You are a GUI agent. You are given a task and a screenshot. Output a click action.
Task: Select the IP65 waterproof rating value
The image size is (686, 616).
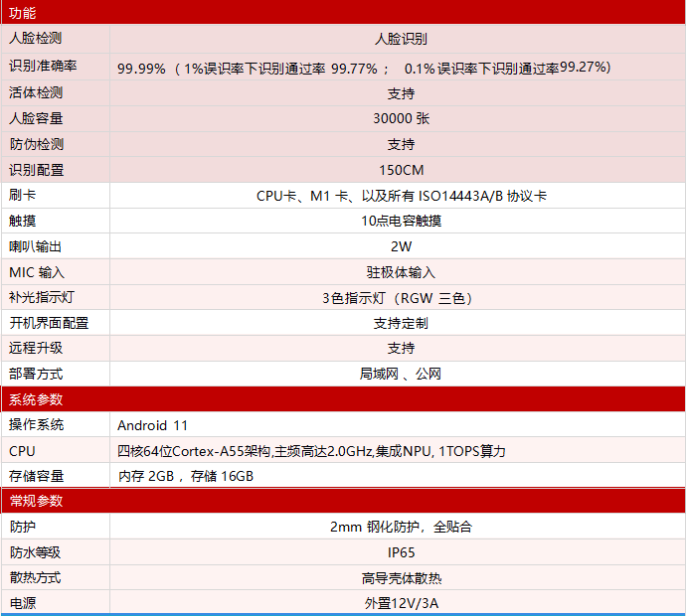tap(401, 552)
